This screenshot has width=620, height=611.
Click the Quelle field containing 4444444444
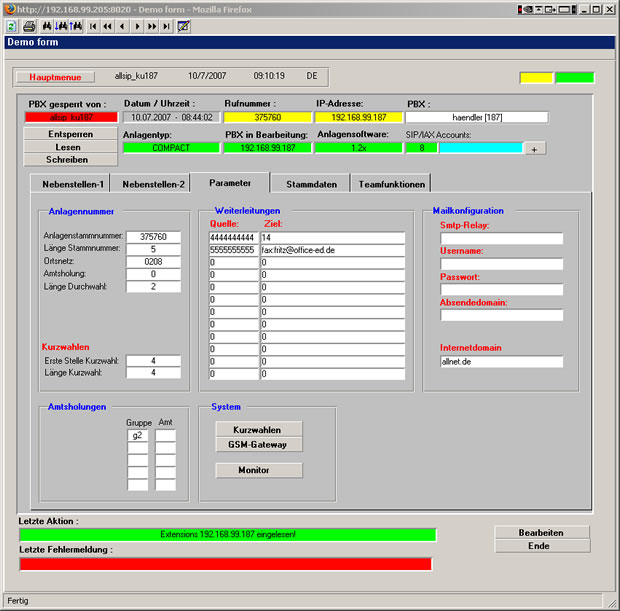pyautogui.click(x=234, y=237)
